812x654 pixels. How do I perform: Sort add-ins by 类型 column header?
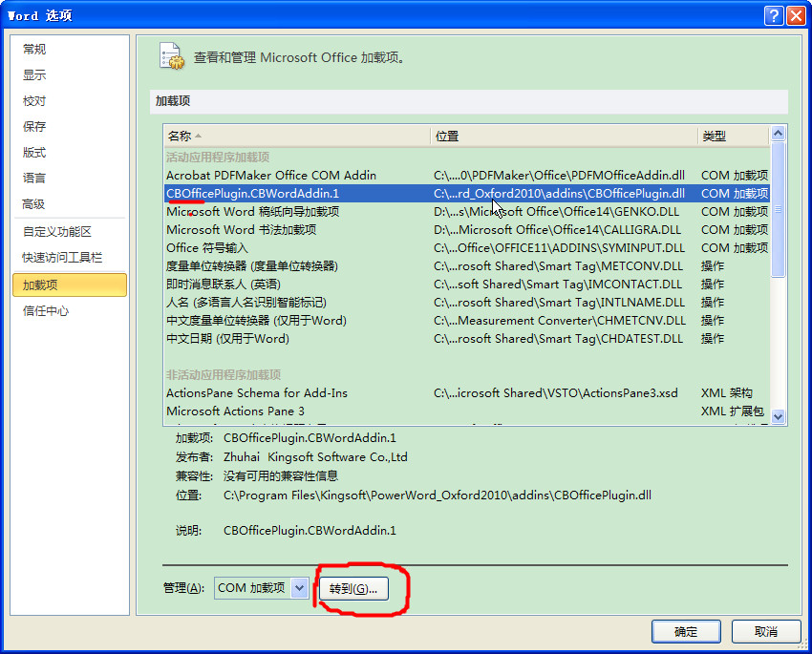[x=732, y=137]
